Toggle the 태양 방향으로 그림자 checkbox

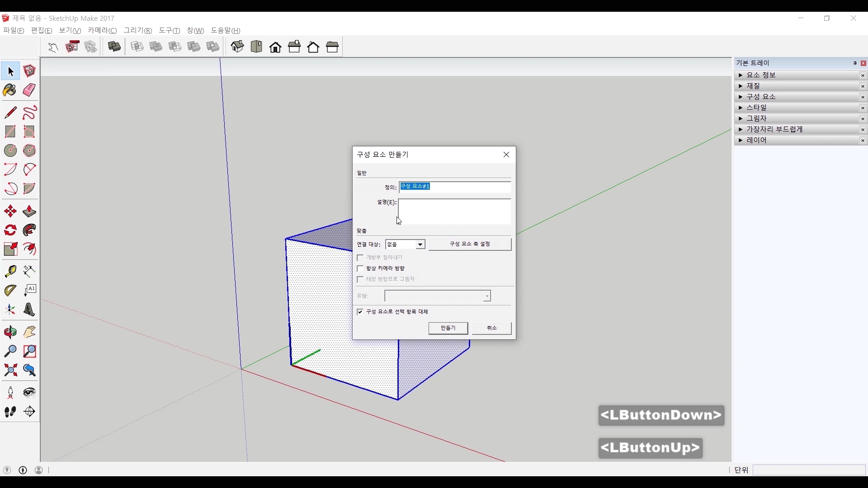[361, 280]
